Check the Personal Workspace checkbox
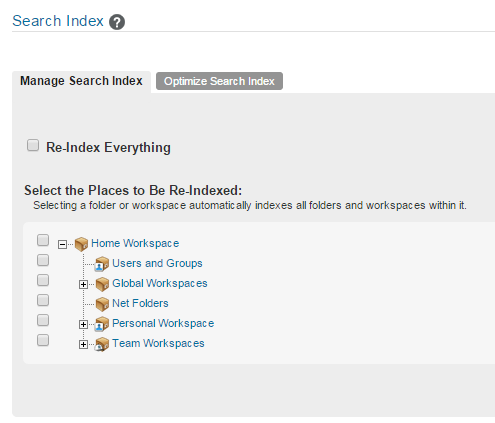 [43, 320]
